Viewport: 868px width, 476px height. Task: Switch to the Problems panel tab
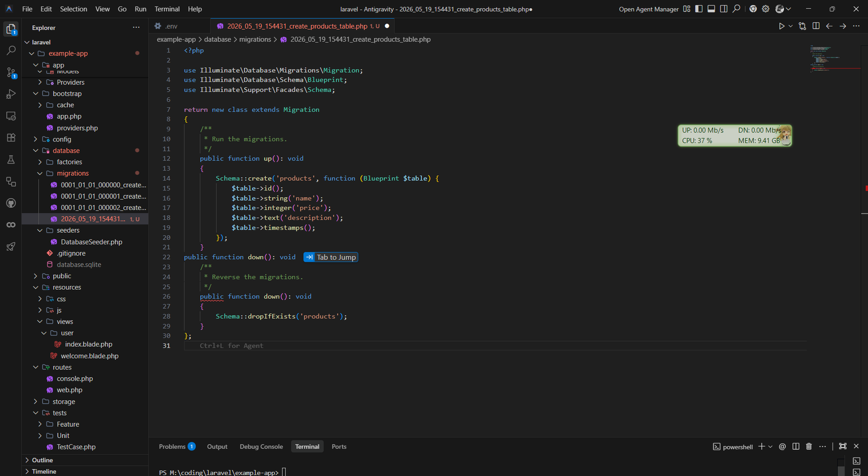click(177, 447)
